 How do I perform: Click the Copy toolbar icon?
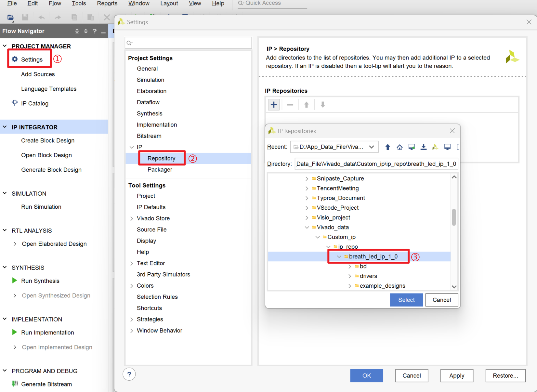(x=74, y=18)
